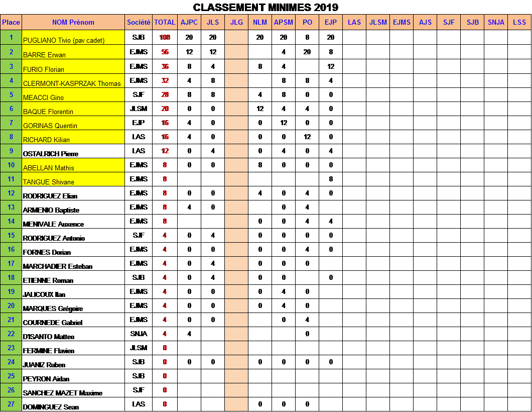The height and width of the screenshot is (412, 532).
Task: Click the ABELLAN Mathis name cell
Action: 73,165
